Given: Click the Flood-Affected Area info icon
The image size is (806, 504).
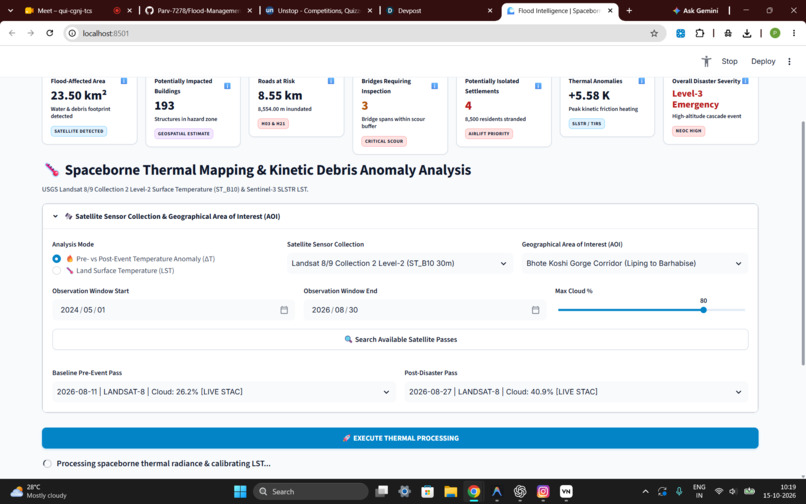Looking at the screenshot, I should pyautogui.click(x=124, y=81).
